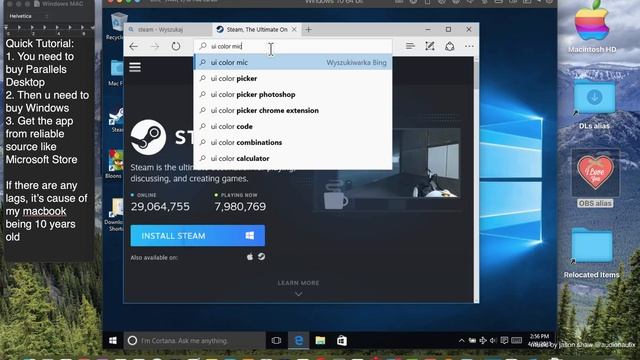Choose suggestion 'ui color code'
This screenshot has height=360, width=640.
point(293,126)
